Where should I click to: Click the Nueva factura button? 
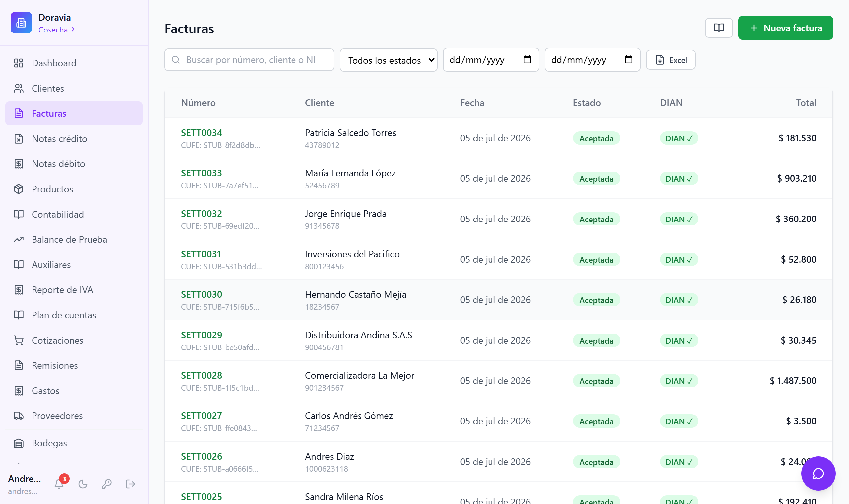(785, 28)
